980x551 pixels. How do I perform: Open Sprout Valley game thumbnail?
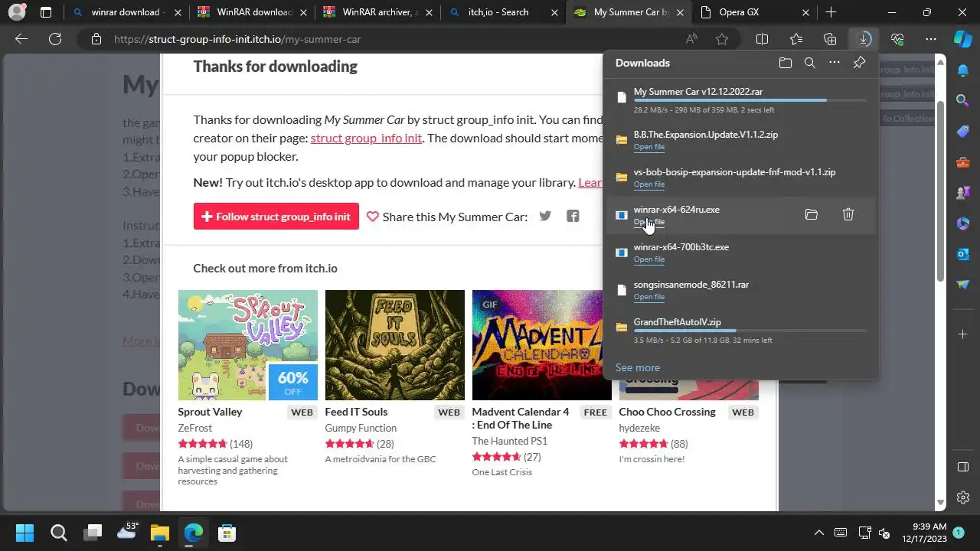(x=247, y=345)
